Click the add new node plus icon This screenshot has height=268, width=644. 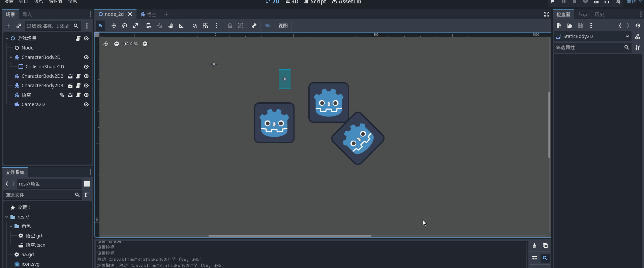point(8,26)
